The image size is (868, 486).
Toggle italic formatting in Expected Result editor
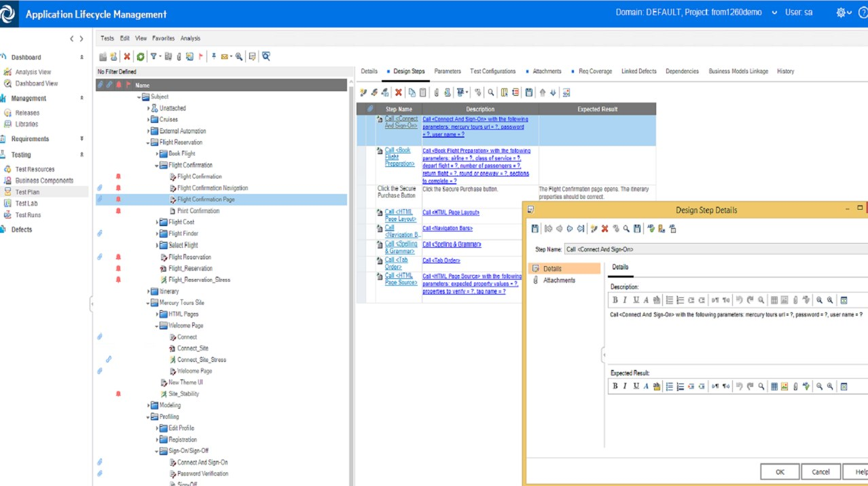pos(625,386)
